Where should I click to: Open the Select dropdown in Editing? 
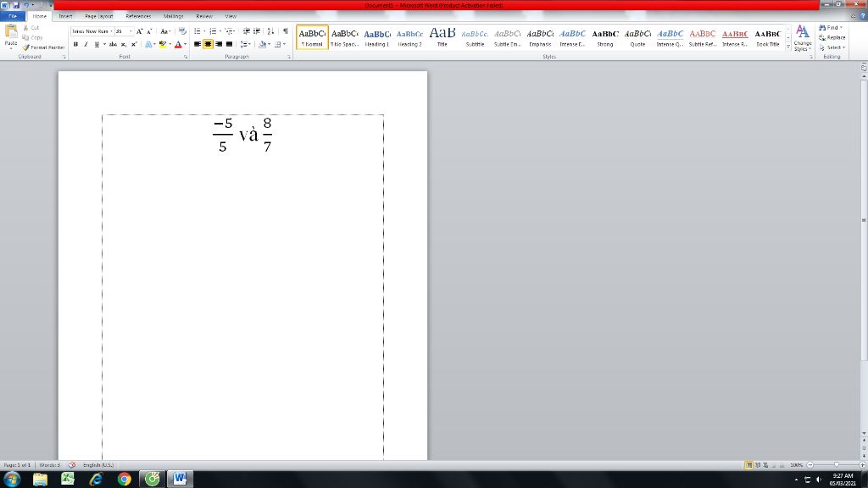pyautogui.click(x=832, y=47)
